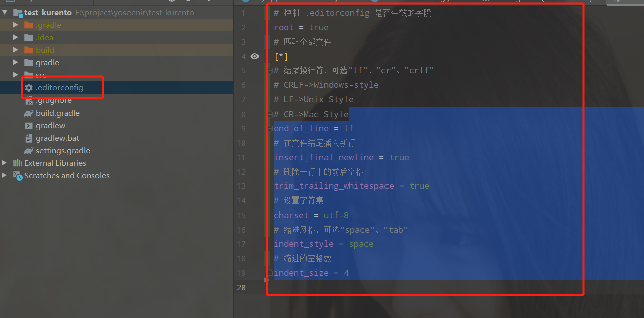Click the orange build folder icon

click(x=29, y=50)
